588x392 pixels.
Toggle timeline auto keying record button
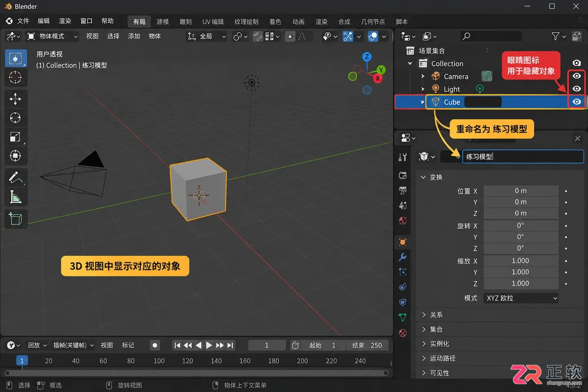click(x=155, y=345)
